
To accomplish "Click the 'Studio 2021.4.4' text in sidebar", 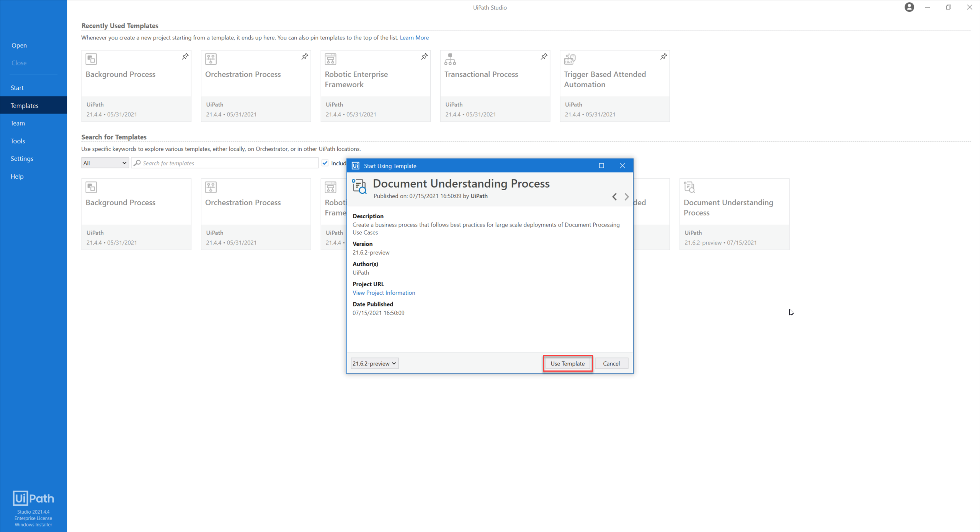I will [x=33, y=512].
